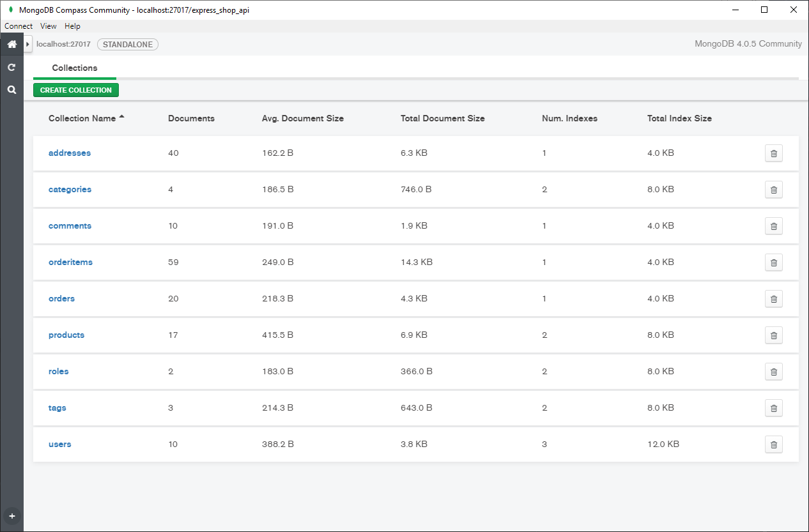Delete the categories collection via trash icon

[774, 190]
